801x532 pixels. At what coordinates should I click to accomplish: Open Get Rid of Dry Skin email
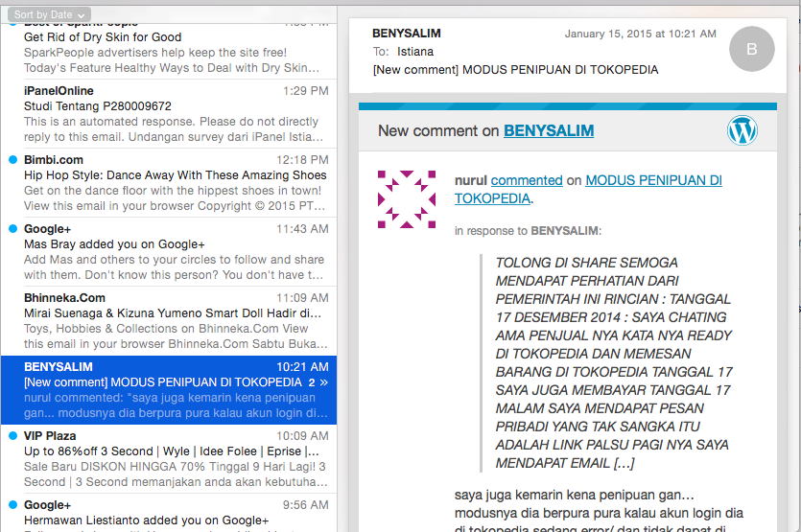169,51
